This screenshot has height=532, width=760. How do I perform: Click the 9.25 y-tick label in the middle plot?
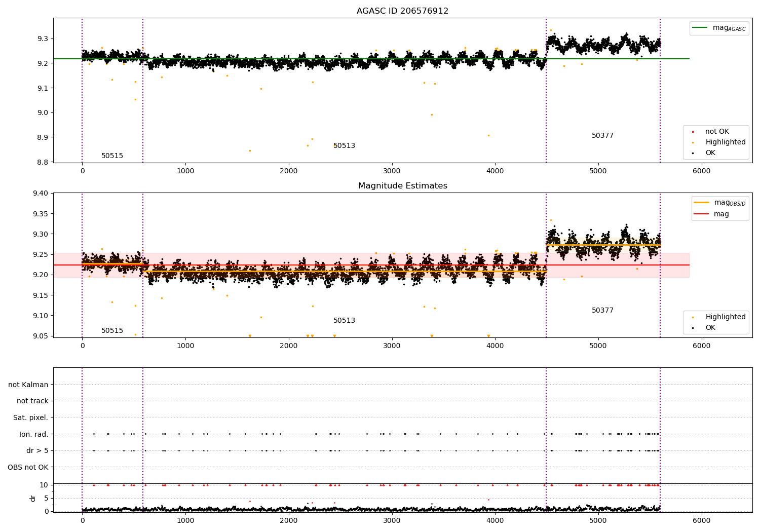click(x=41, y=254)
